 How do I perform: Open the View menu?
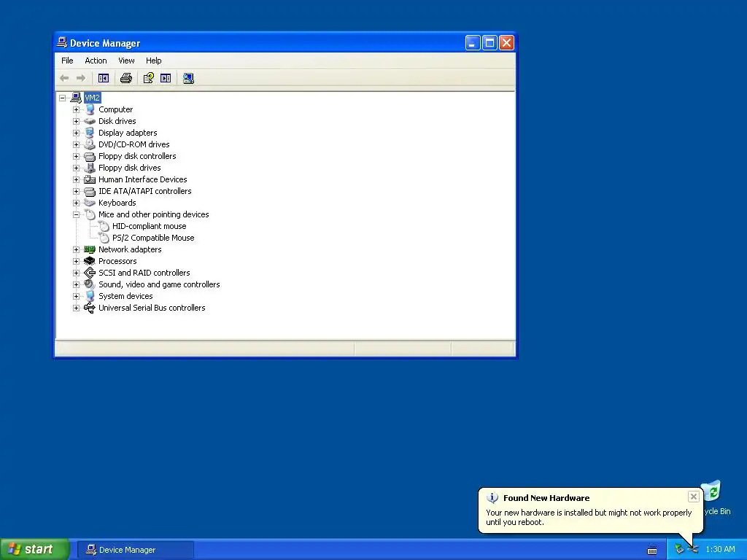pos(126,61)
